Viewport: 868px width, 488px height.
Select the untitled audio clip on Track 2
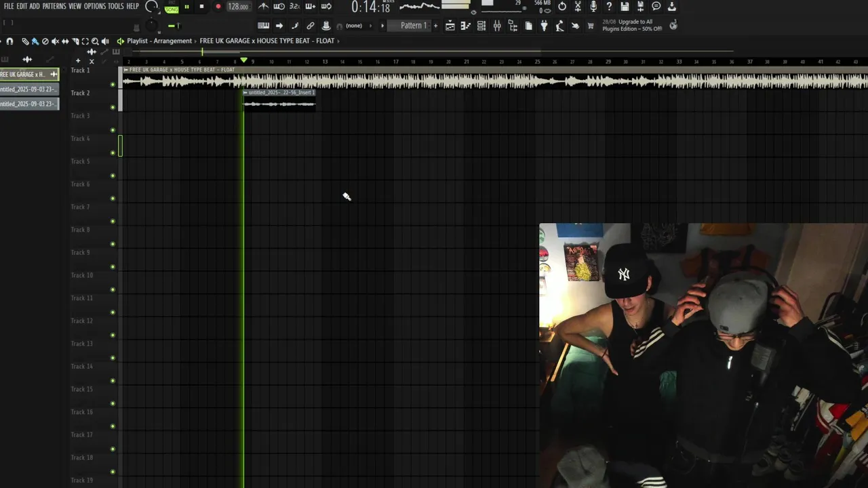(x=279, y=100)
